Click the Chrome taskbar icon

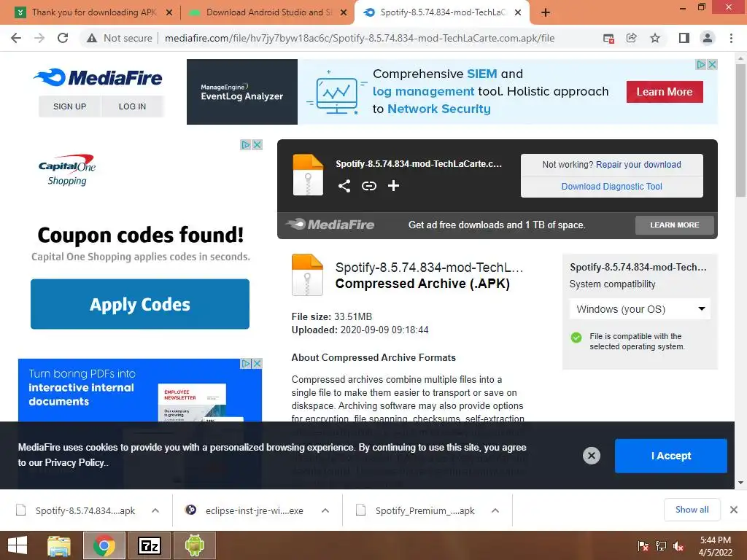[x=104, y=545]
